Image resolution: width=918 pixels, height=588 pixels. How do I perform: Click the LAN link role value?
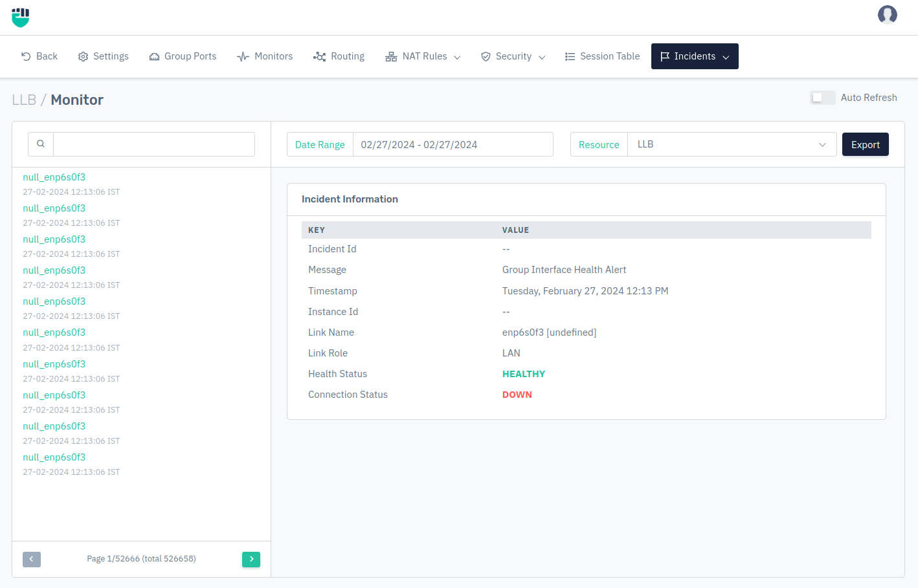coord(511,353)
